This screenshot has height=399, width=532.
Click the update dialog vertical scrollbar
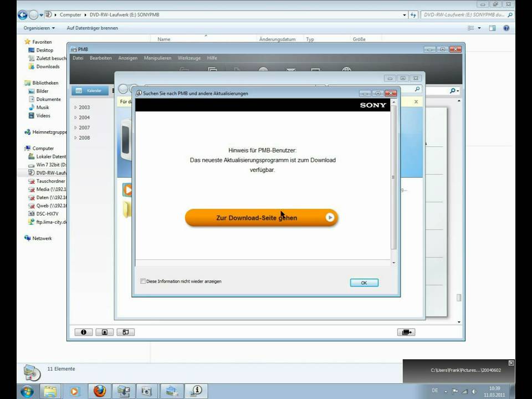(393, 177)
